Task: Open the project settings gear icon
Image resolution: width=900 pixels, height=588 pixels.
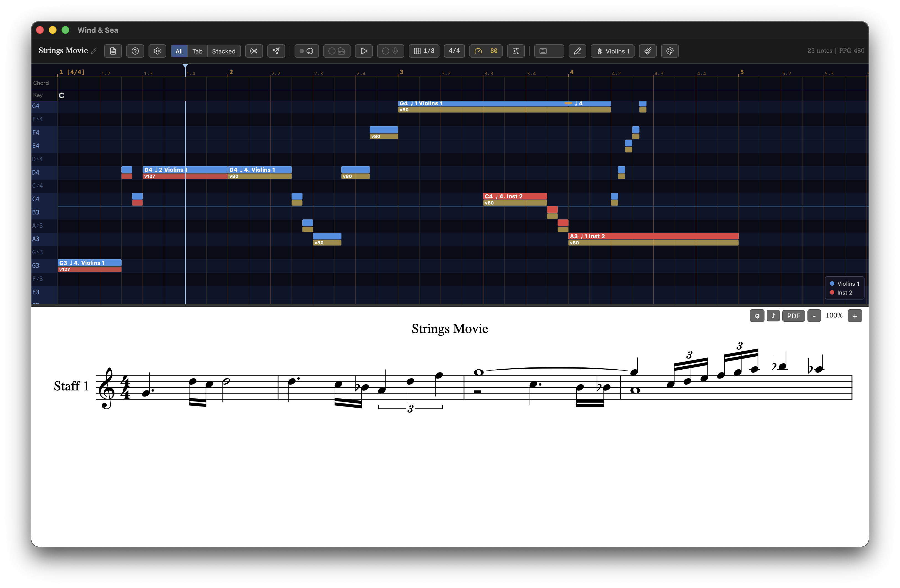Action: (x=157, y=51)
